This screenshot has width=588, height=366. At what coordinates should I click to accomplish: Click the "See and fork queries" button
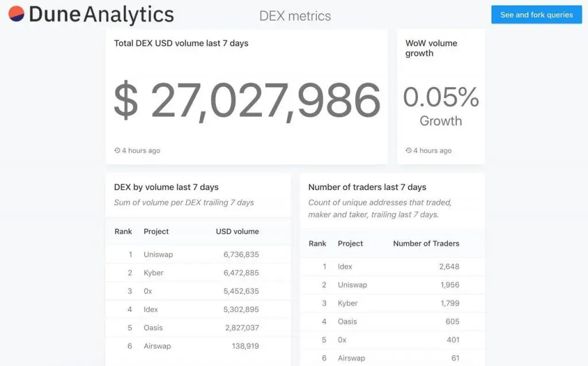pos(536,14)
